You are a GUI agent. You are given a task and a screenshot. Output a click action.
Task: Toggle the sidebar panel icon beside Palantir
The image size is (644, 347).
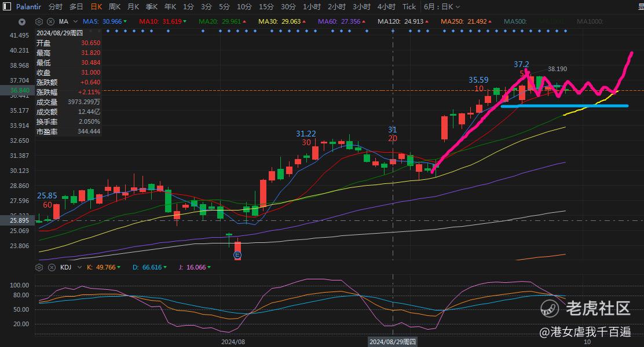pos(6,6)
